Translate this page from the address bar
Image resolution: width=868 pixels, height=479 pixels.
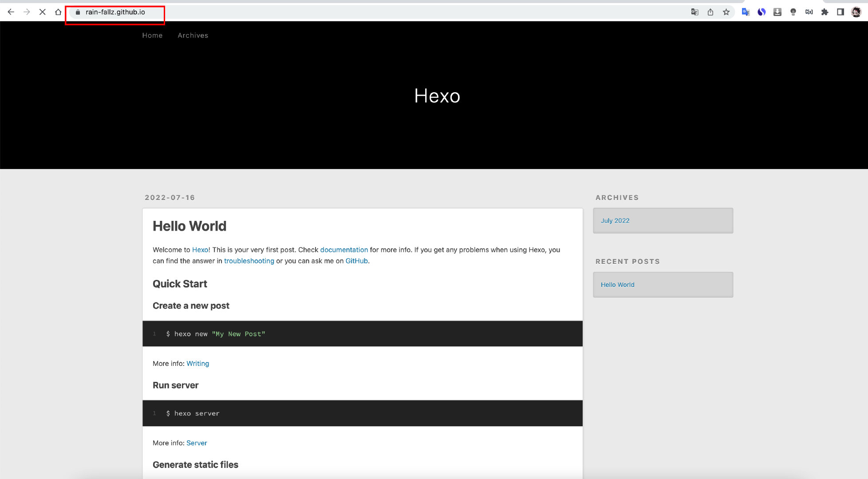click(695, 12)
